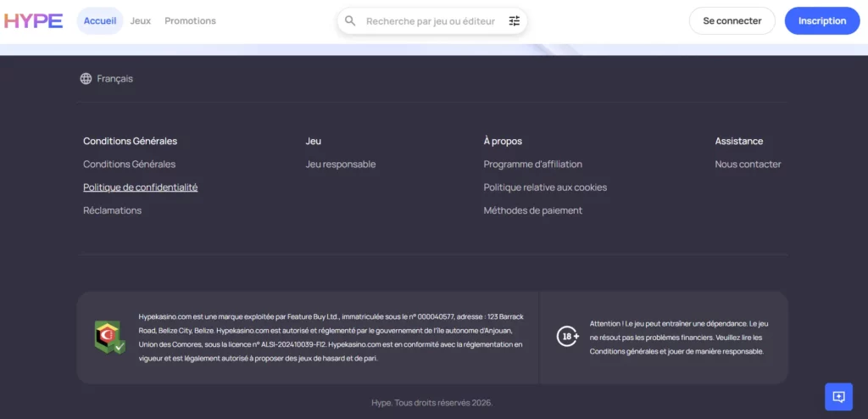The width and height of the screenshot is (868, 419).
Task: Click the HYPE logo
Action: (x=33, y=21)
